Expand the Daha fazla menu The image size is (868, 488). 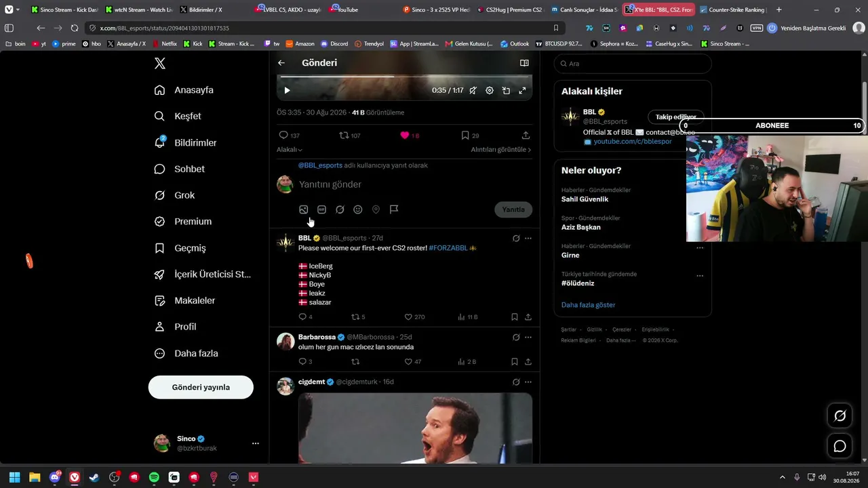186,353
